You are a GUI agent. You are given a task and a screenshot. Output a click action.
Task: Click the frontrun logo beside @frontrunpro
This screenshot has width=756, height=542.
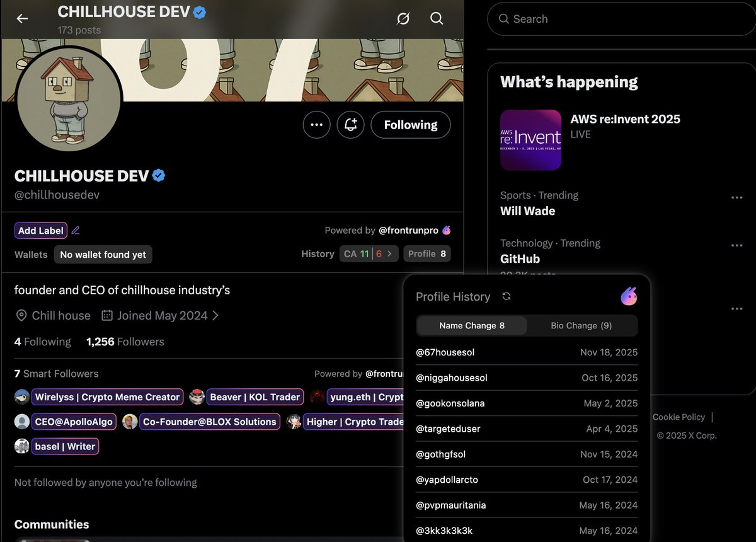click(446, 230)
